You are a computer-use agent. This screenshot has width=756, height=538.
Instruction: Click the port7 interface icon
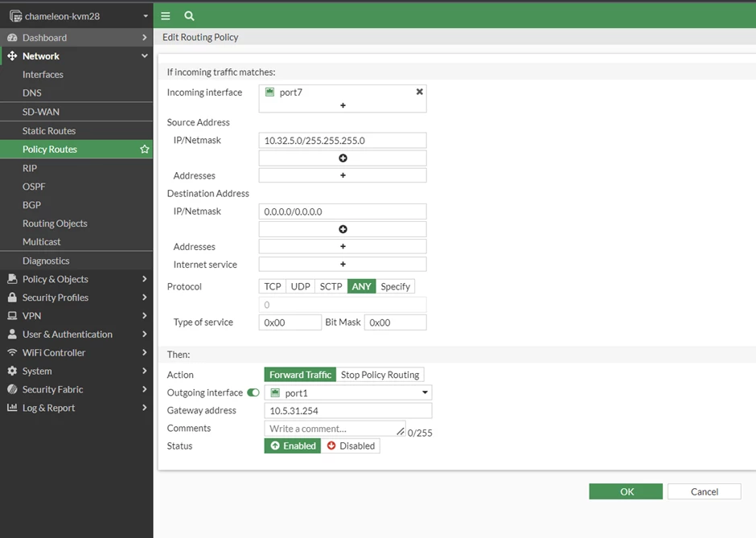coord(270,92)
